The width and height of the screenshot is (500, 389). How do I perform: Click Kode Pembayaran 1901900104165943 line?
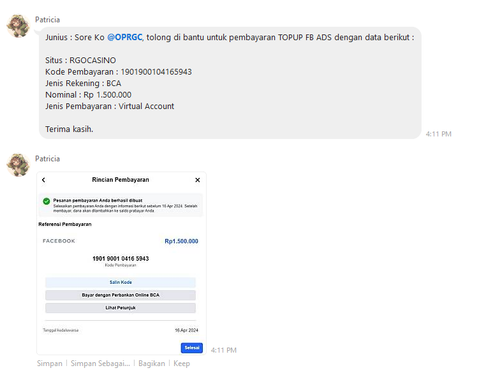[118, 72]
